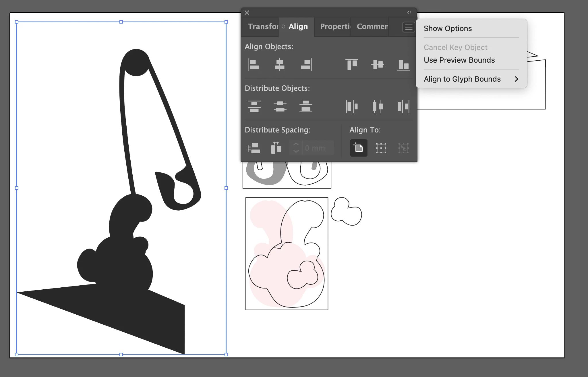Click Horizontal Distribute Center icon
Image resolution: width=588 pixels, height=377 pixels.
coord(378,106)
